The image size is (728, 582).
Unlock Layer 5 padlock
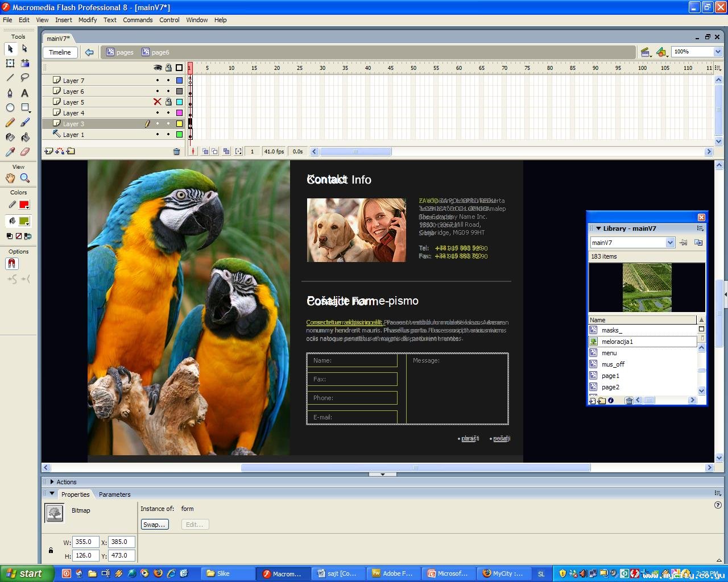pyautogui.click(x=168, y=102)
